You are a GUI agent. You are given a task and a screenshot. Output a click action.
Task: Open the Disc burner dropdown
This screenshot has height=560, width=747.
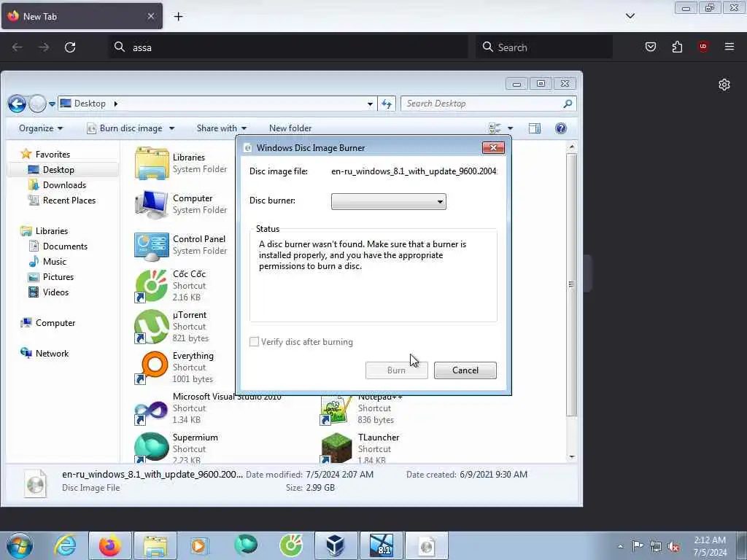pyautogui.click(x=388, y=201)
